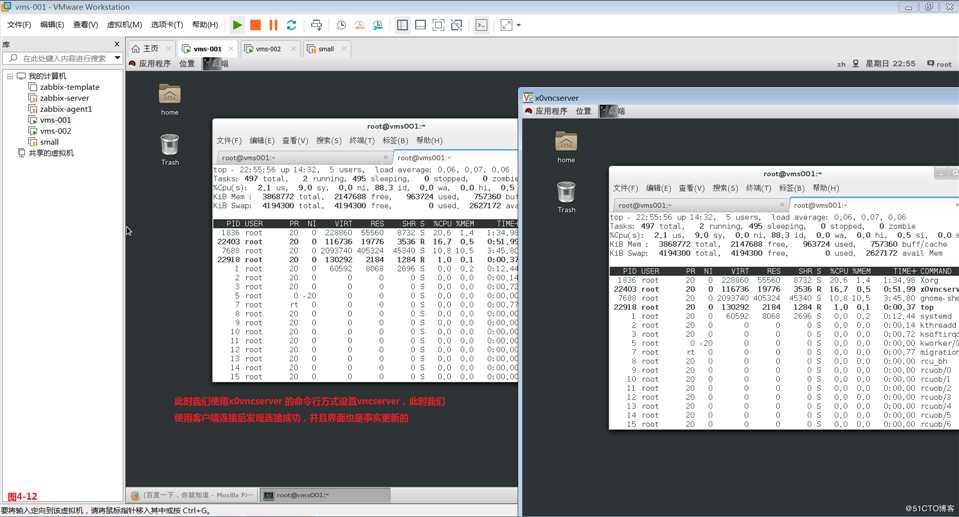Screen dimensions: 959x517
Task: Open the 帮助(H) menu in VMware
Action: click(205, 24)
